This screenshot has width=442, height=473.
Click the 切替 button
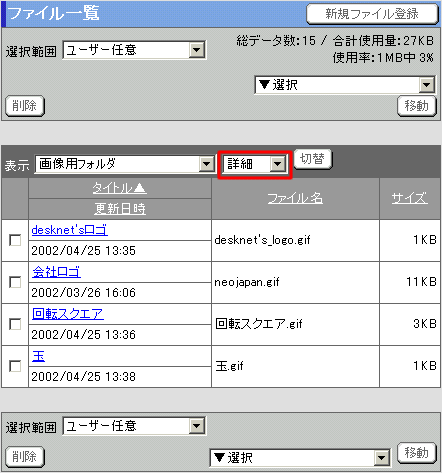pyautogui.click(x=312, y=159)
